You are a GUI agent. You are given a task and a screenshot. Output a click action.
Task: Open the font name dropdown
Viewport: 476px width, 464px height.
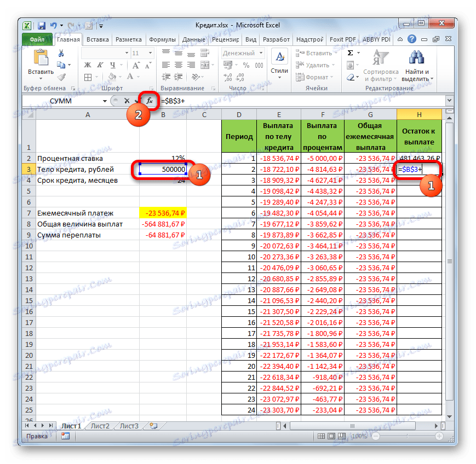[127, 53]
